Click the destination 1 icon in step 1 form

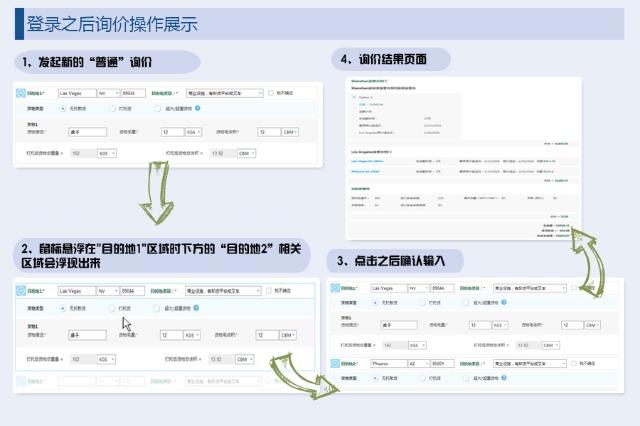19,93
